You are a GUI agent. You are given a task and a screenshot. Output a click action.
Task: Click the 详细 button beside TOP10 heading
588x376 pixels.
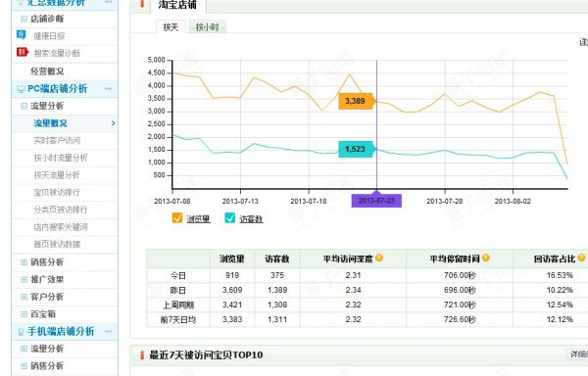[x=577, y=354]
